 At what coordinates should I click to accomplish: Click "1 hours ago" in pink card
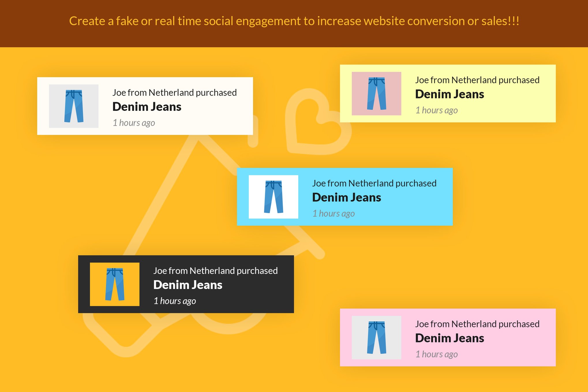[x=437, y=354]
